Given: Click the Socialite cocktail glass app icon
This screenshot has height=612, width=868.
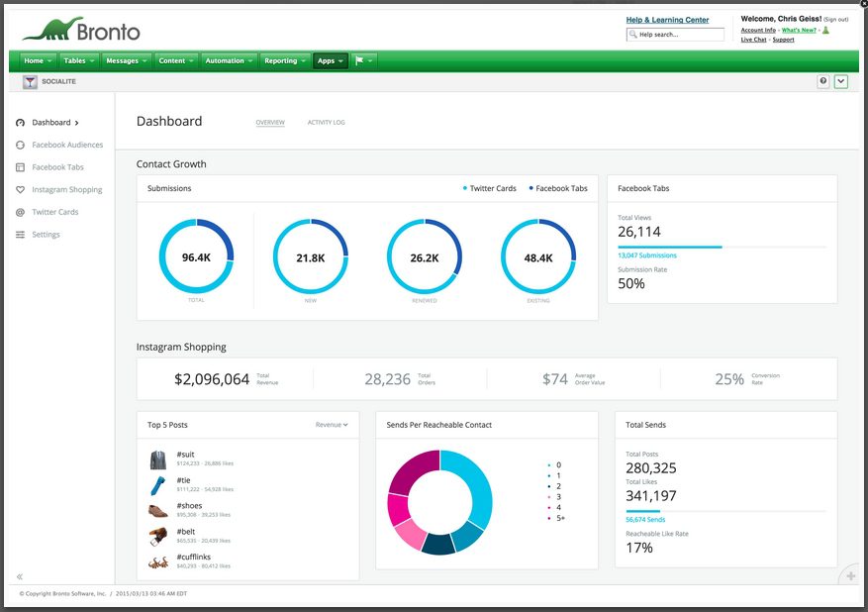Looking at the screenshot, I should 30,81.
